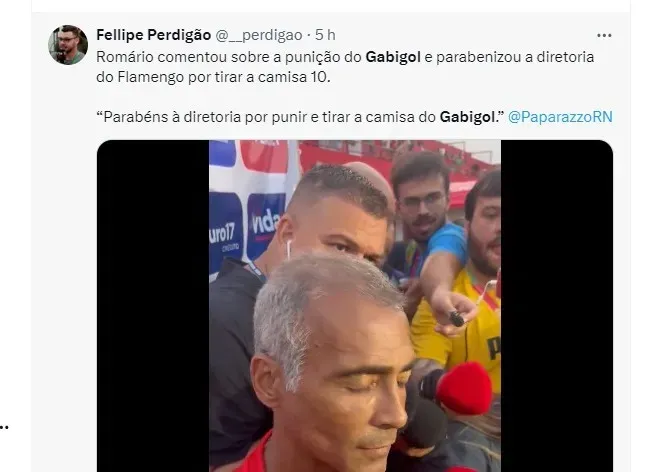The height and width of the screenshot is (472, 647).
Task: Open the tweet via the 5 h timestamp
Action: click(x=325, y=35)
